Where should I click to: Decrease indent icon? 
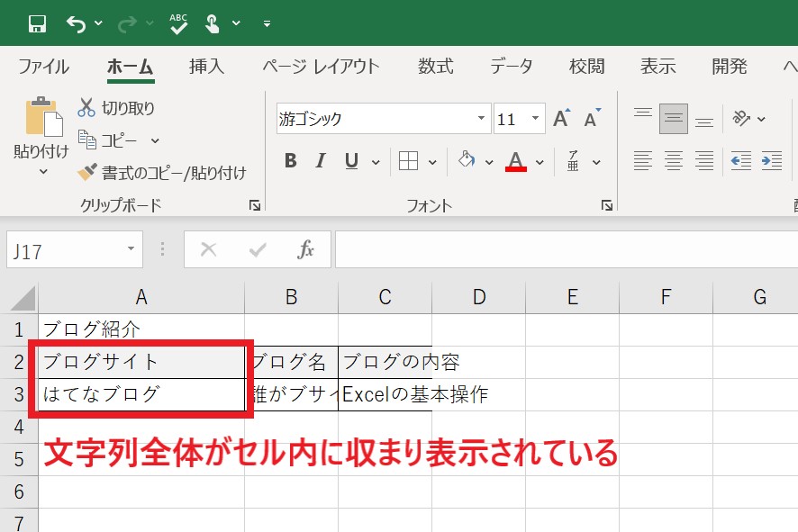(x=741, y=161)
